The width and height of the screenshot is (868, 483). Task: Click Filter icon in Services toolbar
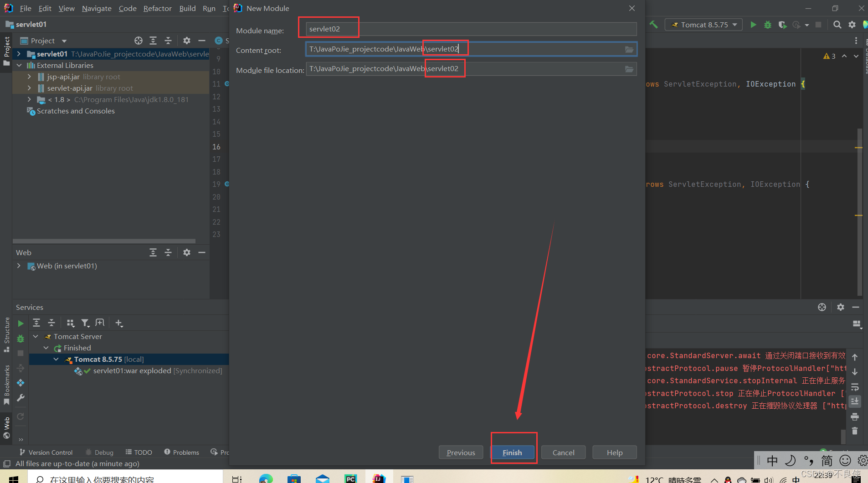coord(85,323)
